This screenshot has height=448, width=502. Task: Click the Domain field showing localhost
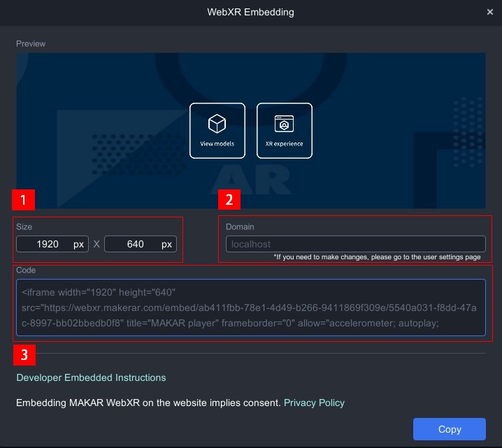tap(355, 244)
